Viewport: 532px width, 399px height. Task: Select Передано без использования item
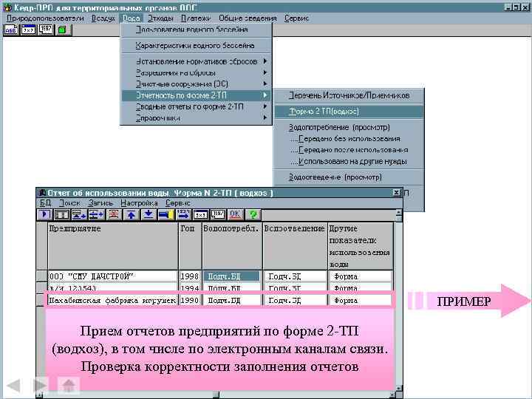pyautogui.click(x=349, y=139)
